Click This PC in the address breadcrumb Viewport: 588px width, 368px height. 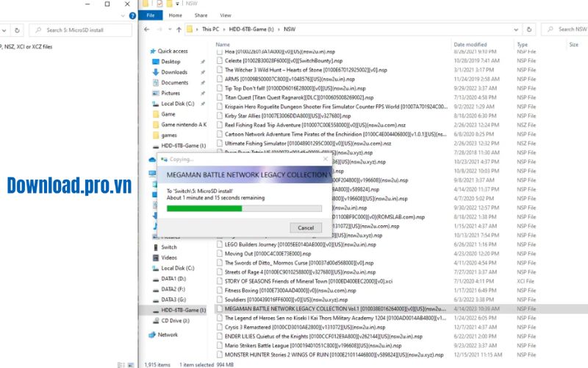coord(210,29)
